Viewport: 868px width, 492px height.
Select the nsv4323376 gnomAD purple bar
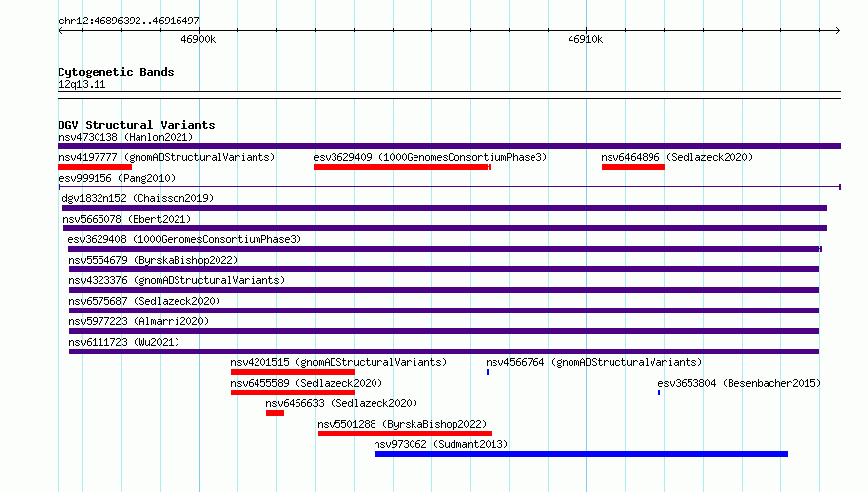pyautogui.click(x=444, y=290)
